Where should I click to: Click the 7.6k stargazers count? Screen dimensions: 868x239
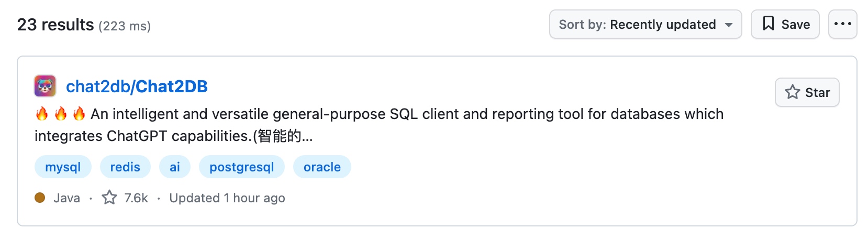click(x=136, y=198)
